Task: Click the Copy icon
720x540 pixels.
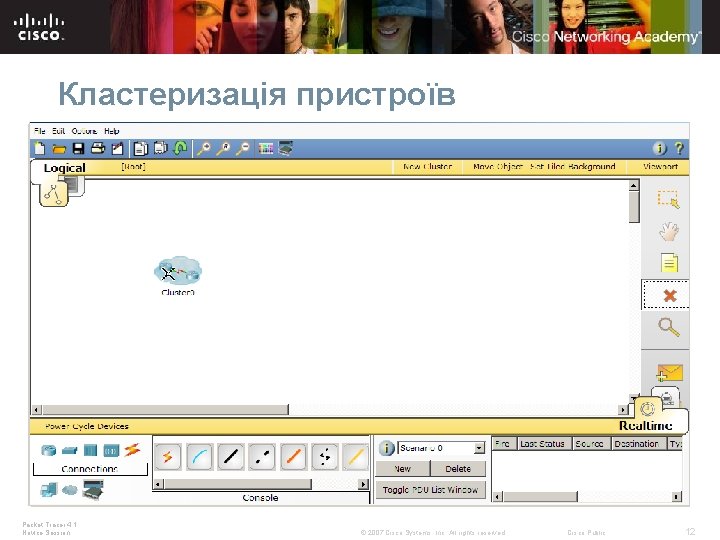Action: 141,148
